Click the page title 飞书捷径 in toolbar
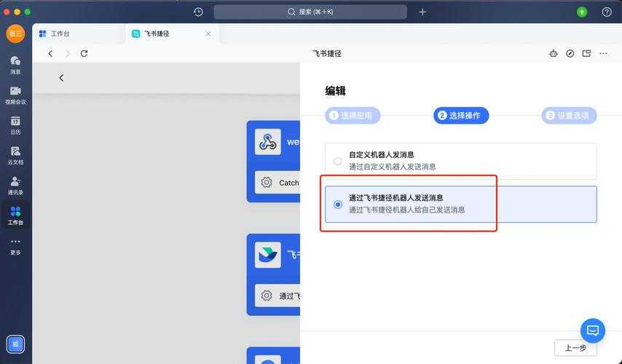This screenshot has width=622, height=364. tap(327, 53)
